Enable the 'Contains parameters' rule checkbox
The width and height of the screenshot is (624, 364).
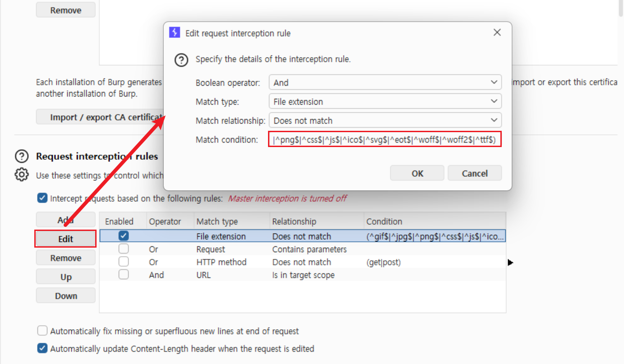tap(123, 249)
